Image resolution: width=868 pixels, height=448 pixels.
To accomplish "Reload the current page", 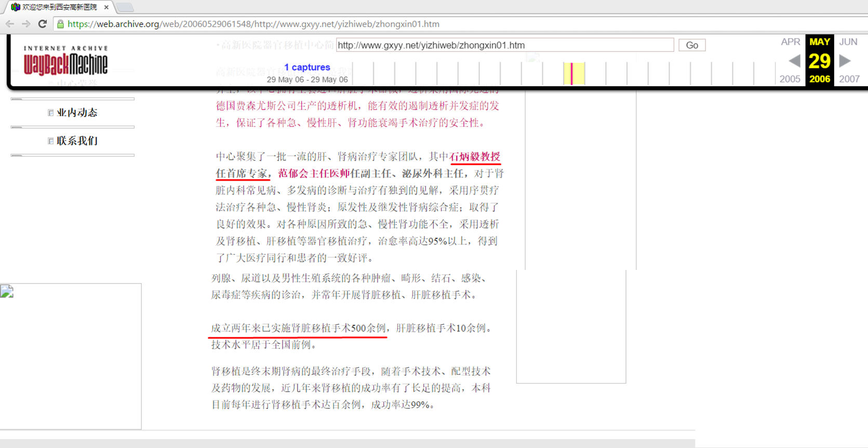I will (43, 24).
